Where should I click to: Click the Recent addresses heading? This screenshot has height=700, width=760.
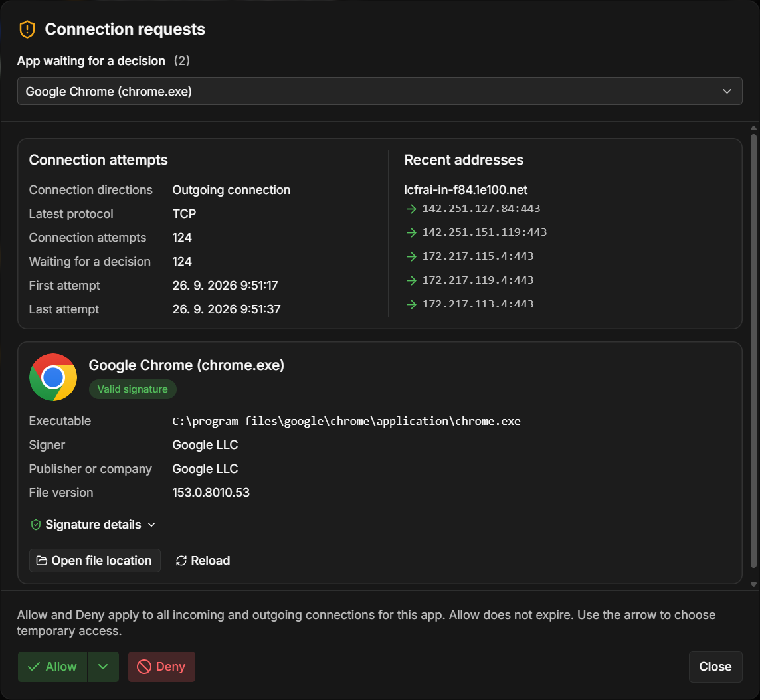point(463,160)
